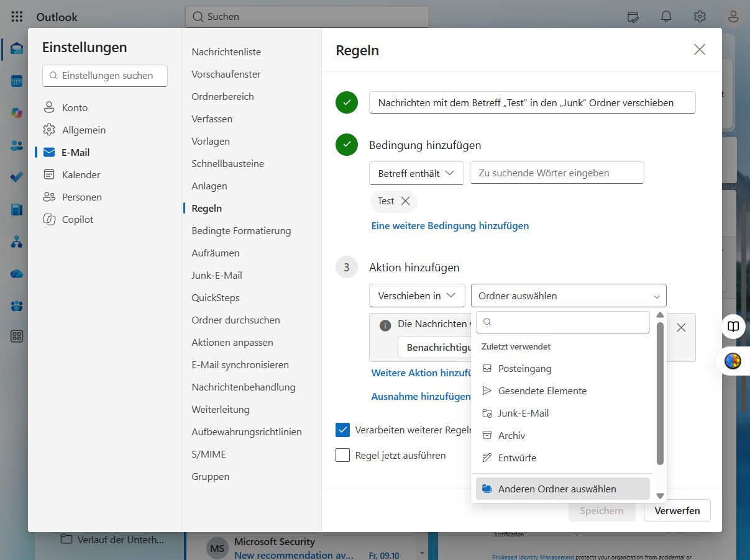
Task: Expand the Betreff enthält dropdown
Action: pos(416,173)
